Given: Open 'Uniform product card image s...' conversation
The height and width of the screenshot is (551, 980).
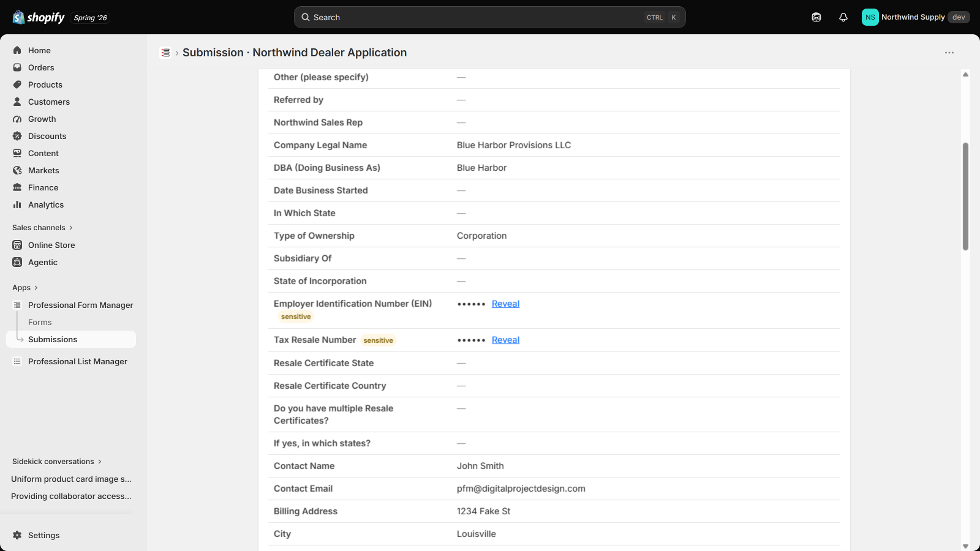Looking at the screenshot, I should coord(71,479).
